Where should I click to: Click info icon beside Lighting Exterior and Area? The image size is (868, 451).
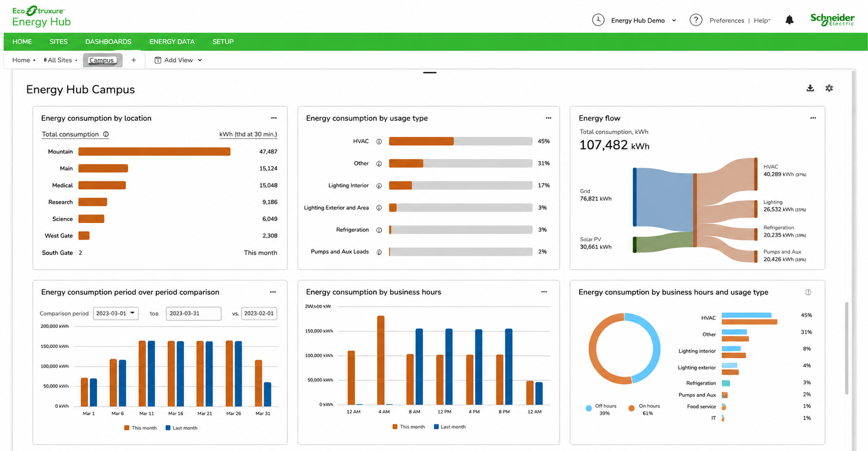pyautogui.click(x=379, y=208)
